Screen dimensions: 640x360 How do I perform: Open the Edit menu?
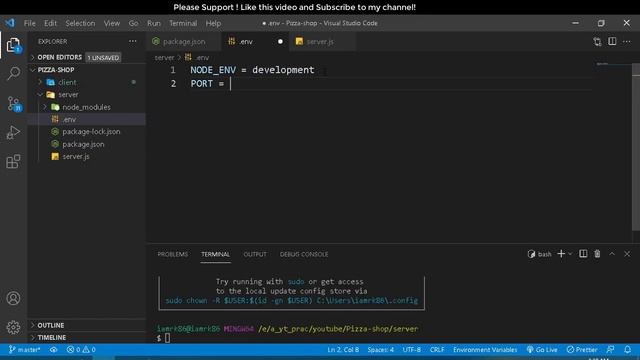pyautogui.click(x=51, y=23)
